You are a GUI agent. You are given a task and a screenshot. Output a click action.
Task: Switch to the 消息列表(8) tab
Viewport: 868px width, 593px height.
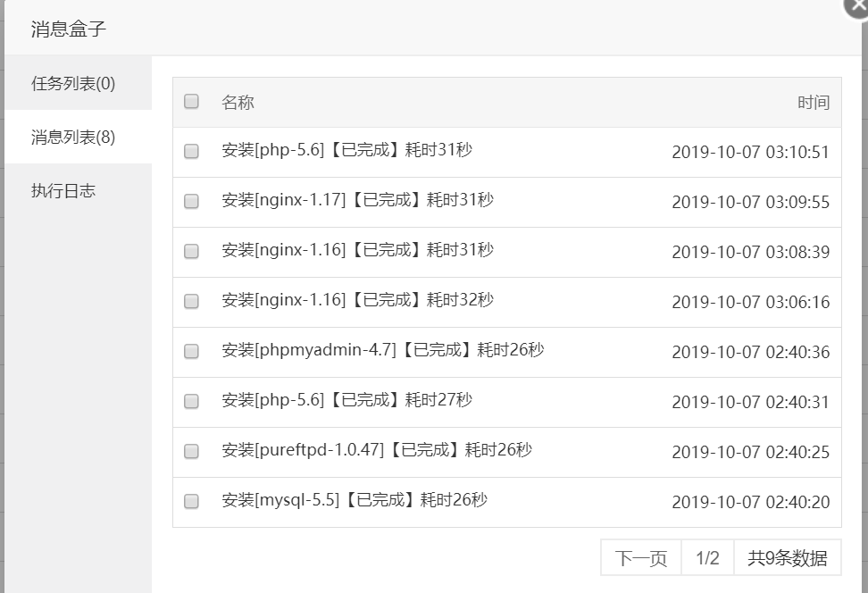tap(73, 138)
